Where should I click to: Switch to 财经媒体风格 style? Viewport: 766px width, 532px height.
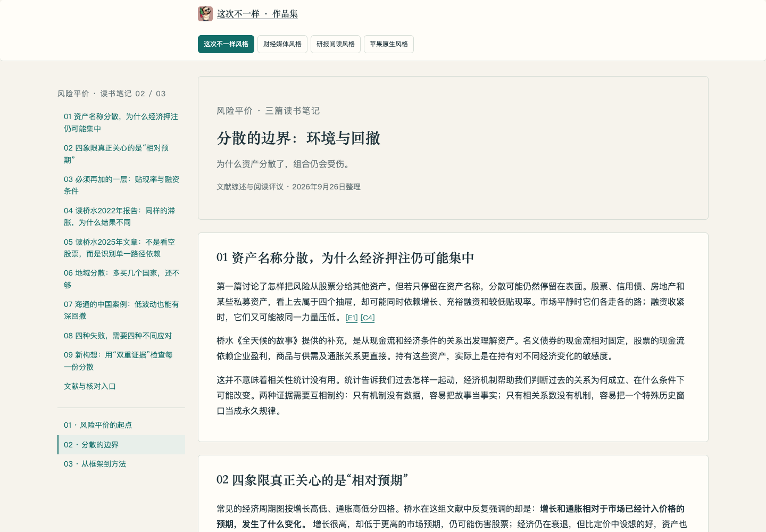click(x=282, y=44)
